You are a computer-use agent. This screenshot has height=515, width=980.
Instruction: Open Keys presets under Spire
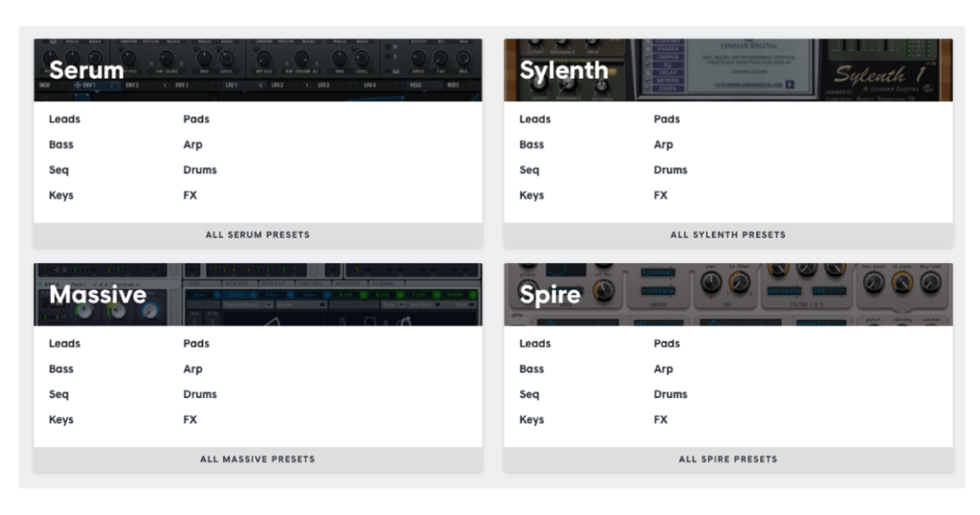[x=532, y=420]
